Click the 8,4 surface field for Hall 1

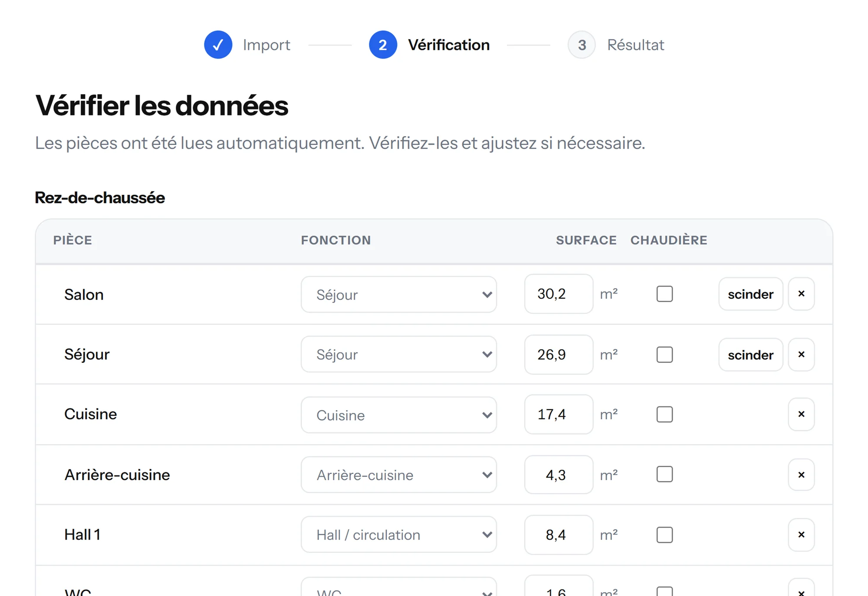point(559,535)
